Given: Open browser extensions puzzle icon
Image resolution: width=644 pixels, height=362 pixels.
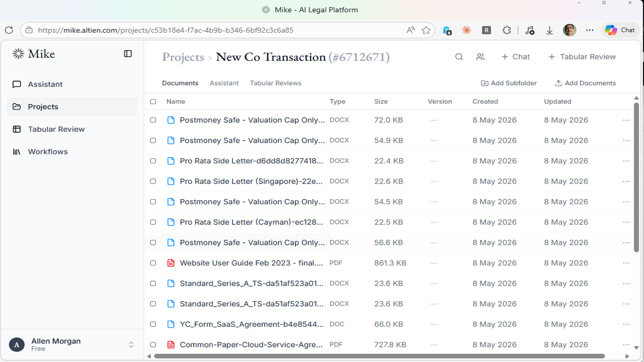Looking at the screenshot, I should 507,30.
